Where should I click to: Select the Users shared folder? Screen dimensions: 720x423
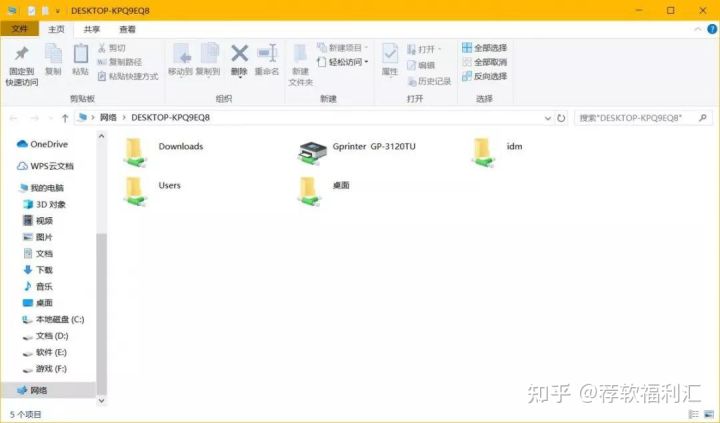152,191
